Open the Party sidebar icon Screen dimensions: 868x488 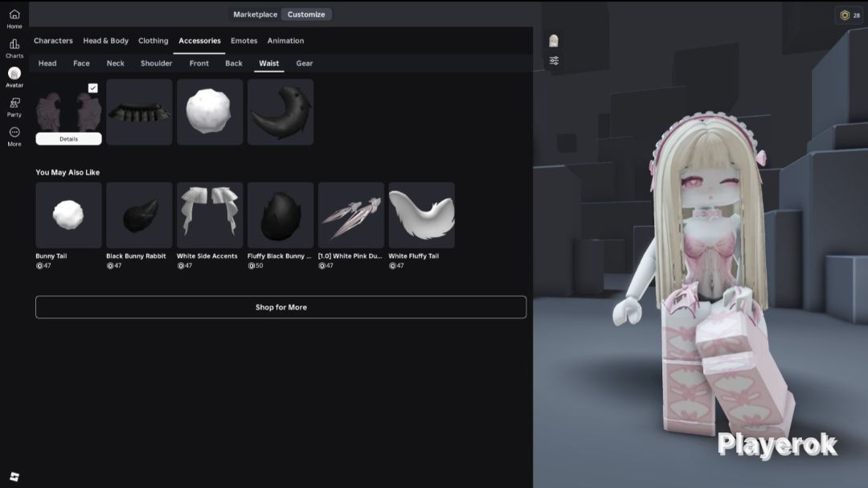click(14, 107)
